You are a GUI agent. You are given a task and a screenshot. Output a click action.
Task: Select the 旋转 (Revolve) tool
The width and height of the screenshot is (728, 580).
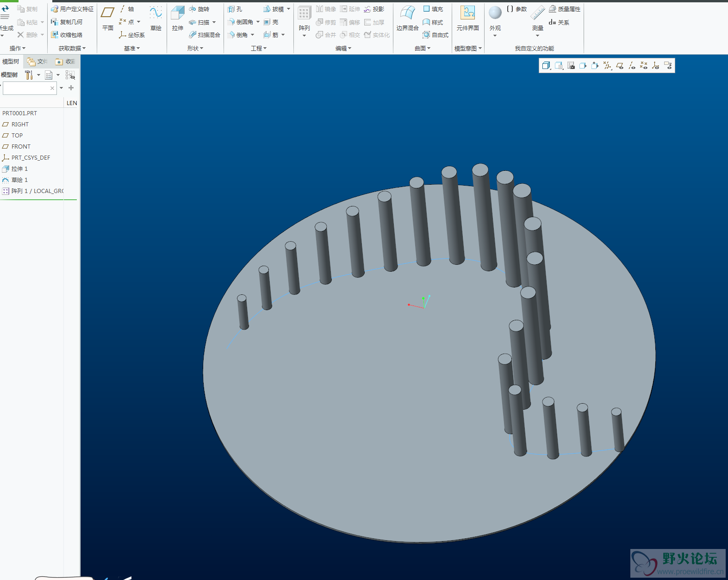click(199, 9)
